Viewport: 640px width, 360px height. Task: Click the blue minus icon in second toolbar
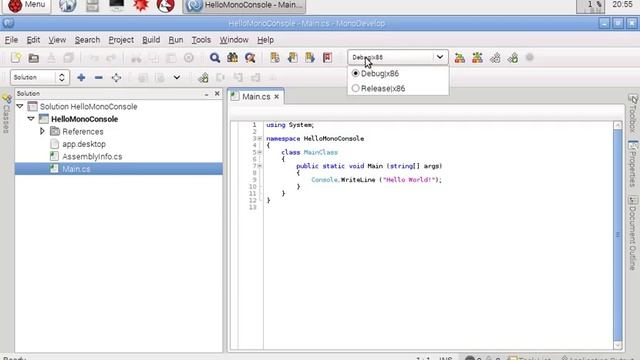[x=98, y=77]
